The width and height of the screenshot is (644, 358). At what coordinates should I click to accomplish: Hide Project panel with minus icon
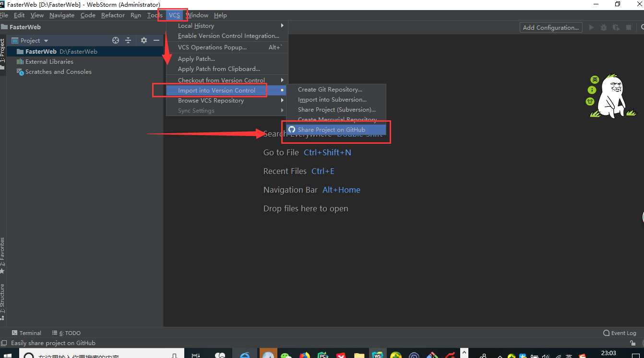156,41
